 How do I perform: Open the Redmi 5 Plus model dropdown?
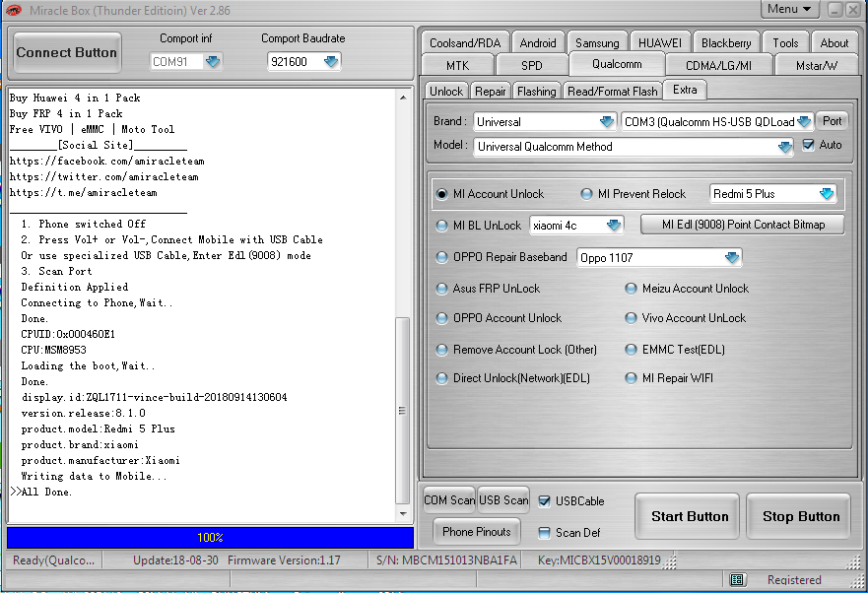pos(827,194)
